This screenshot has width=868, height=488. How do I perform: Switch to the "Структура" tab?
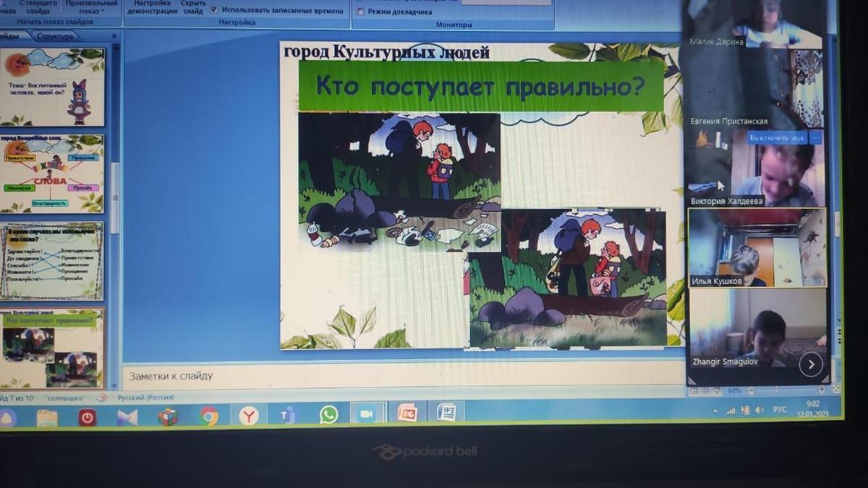[55, 36]
